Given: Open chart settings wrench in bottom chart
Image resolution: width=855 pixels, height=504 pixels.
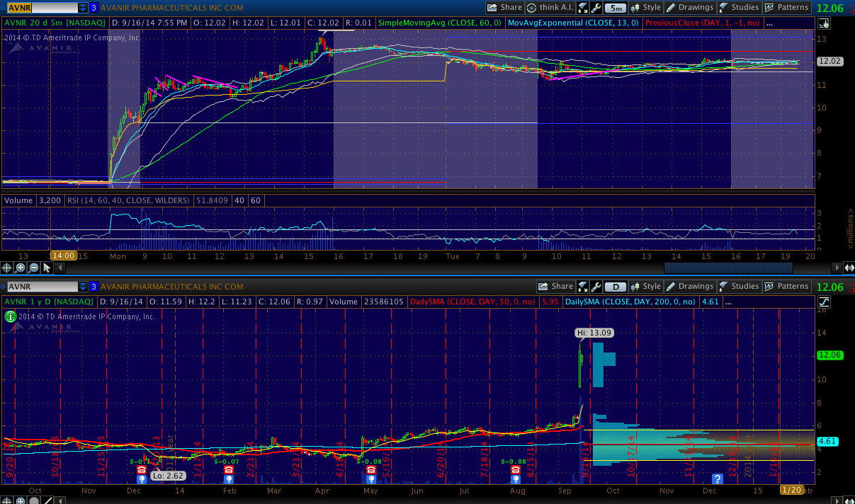Looking at the screenshot, I should point(596,287).
